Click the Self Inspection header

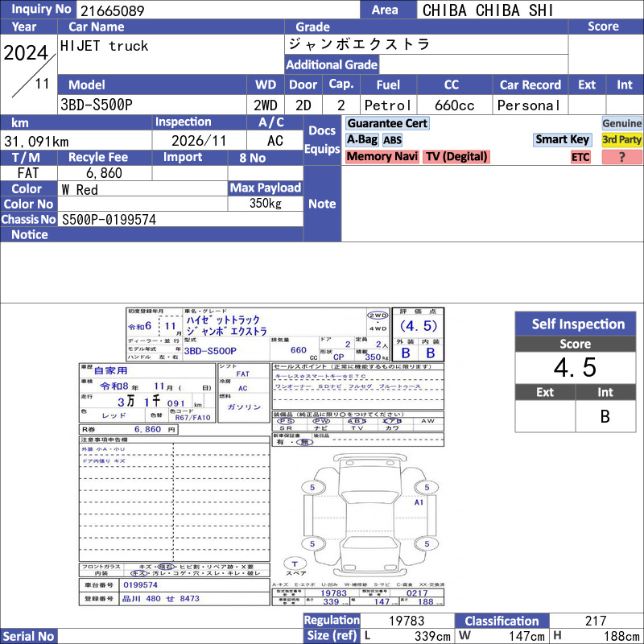pyautogui.click(x=576, y=324)
